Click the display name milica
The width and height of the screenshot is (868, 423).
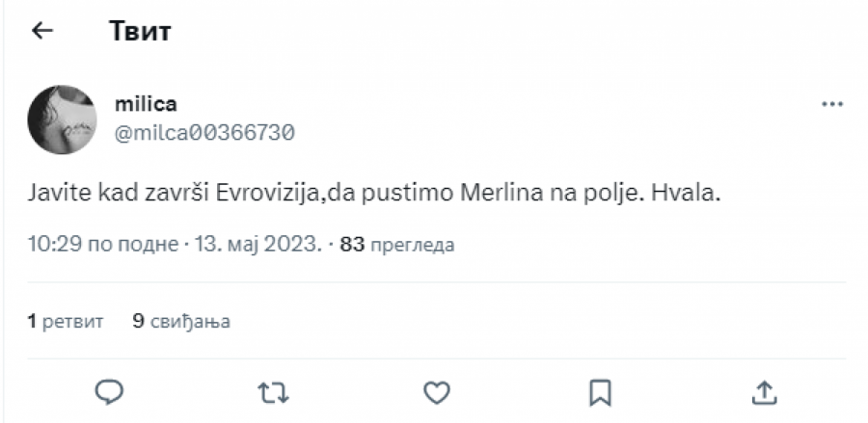146,104
